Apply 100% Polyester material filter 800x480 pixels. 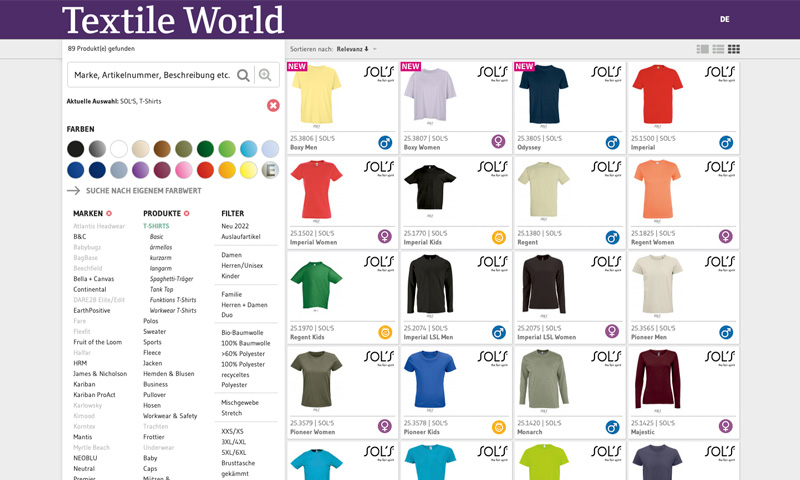click(x=243, y=364)
